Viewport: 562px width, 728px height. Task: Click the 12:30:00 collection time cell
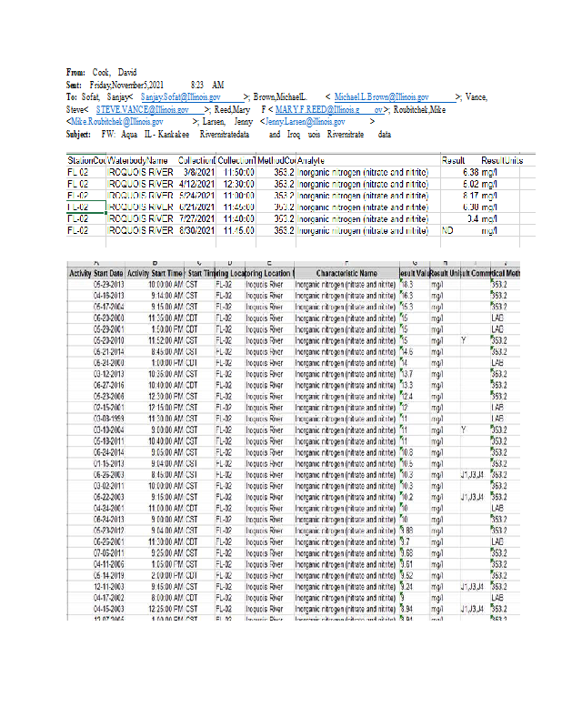[236, 184]
